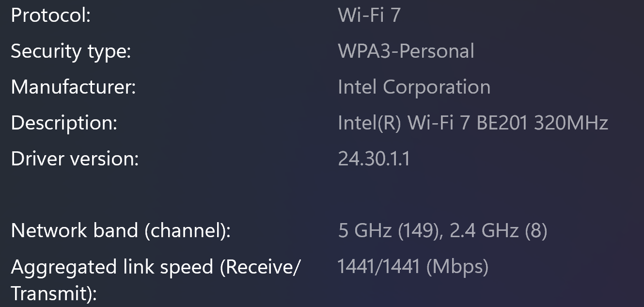The width and height of the screenshot is (644, 307).
Task: Click the Network band (channel) label
Action: point(120,231)
